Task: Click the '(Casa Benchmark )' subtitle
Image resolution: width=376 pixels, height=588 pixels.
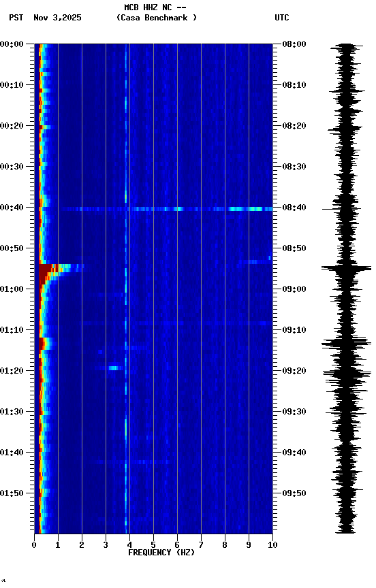Action: click(157, 18)
